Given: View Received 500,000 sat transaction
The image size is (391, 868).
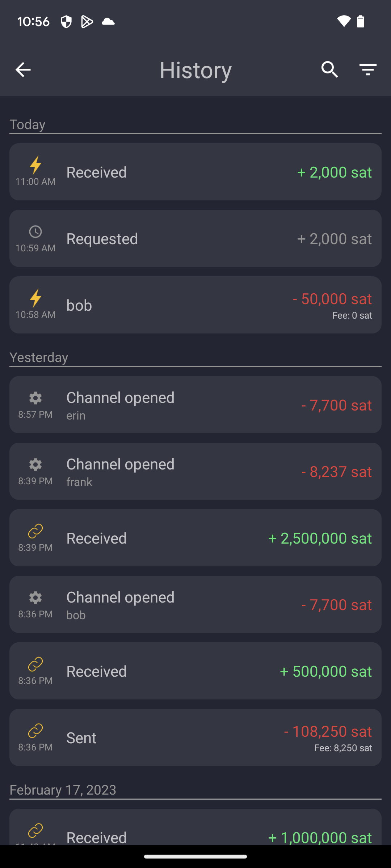Looking at the screenshot, I should click(x=195, y=671).
